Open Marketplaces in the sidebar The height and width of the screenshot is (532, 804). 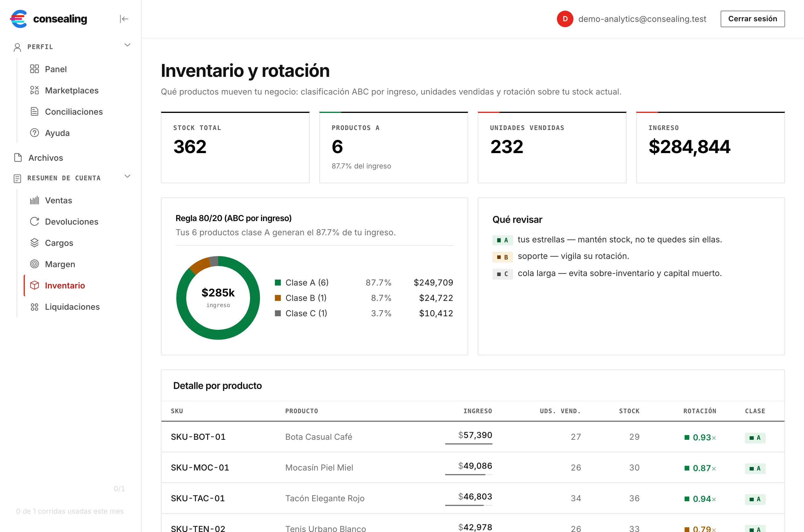tap(72, 91)
